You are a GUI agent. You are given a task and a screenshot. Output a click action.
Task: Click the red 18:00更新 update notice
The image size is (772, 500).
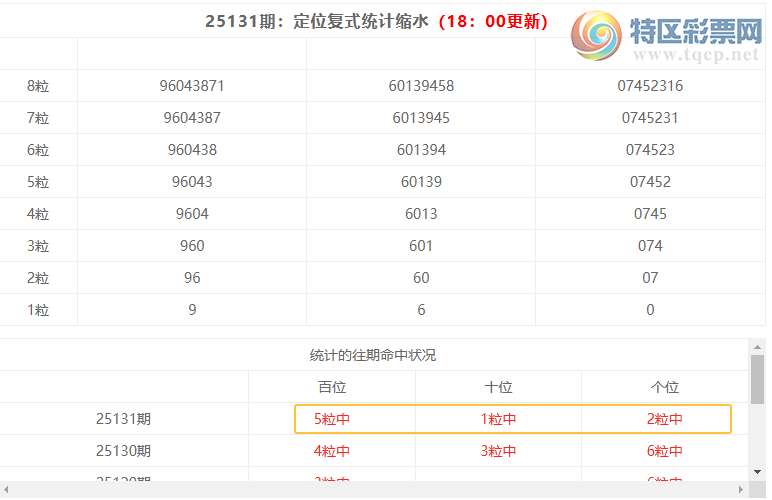pyautogui.click(x=493, y=21)
